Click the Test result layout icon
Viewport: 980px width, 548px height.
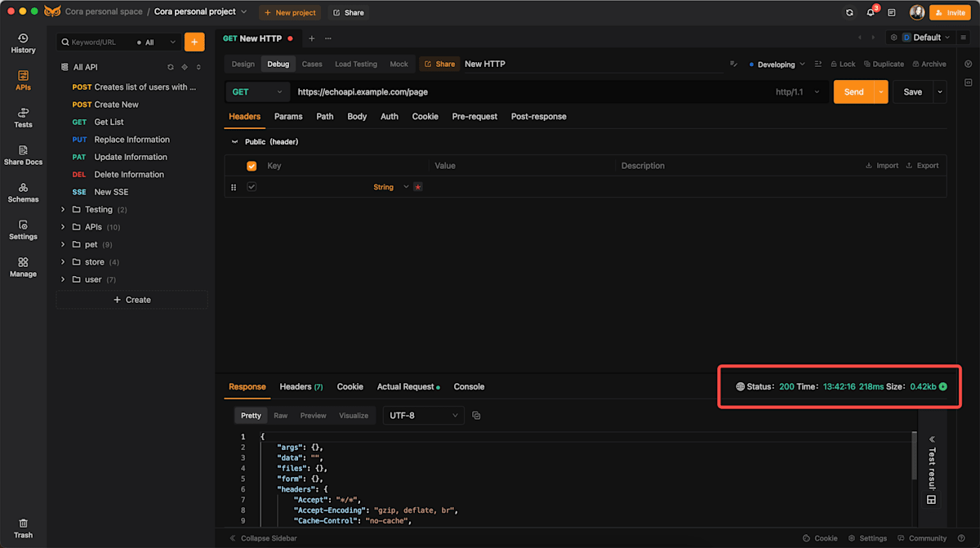click(x=932, y=499)
